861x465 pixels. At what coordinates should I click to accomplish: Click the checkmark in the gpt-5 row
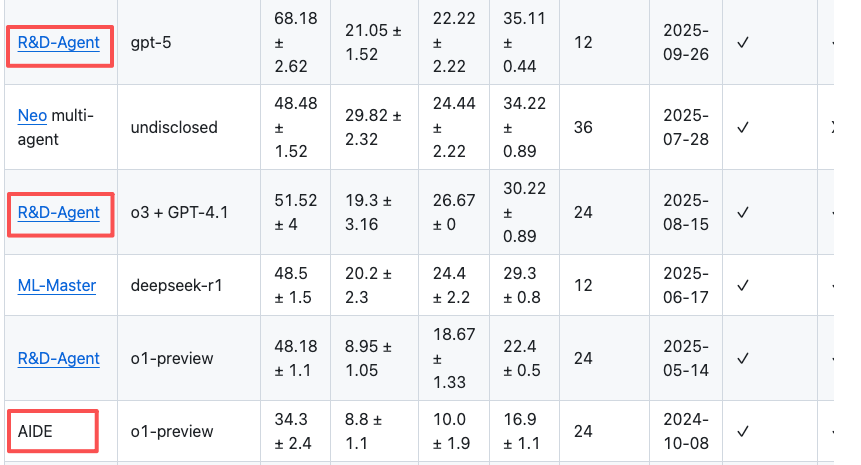(x=743, y=44)
